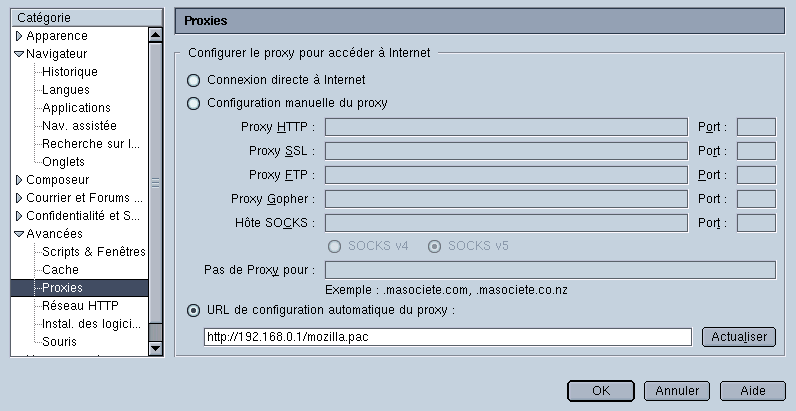The width and height of the screenshot is (796, 411).
Task: Click the Annuler button
Action: coord(676,390)
